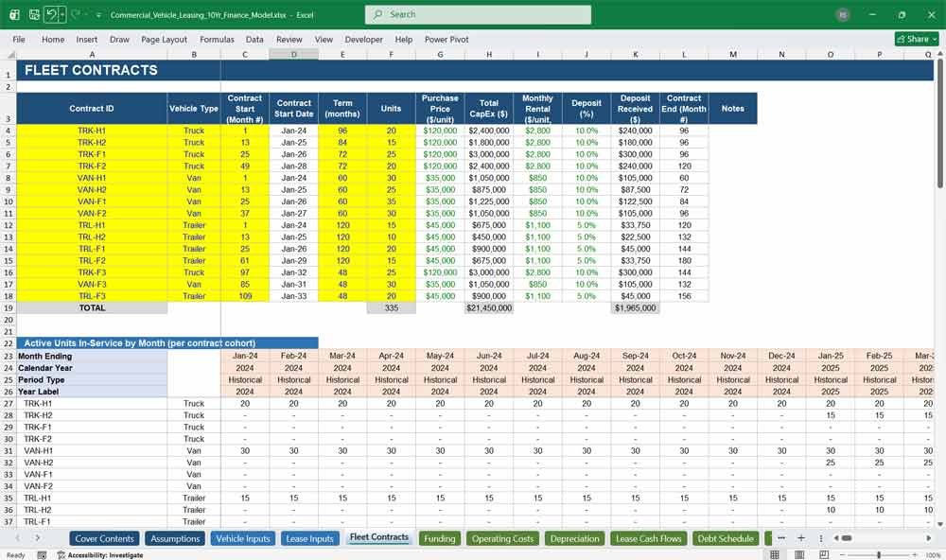Click horizontal scrollbar left arrow
The height and width of the screenshot is (560, 946).
(x=836, y=537)
